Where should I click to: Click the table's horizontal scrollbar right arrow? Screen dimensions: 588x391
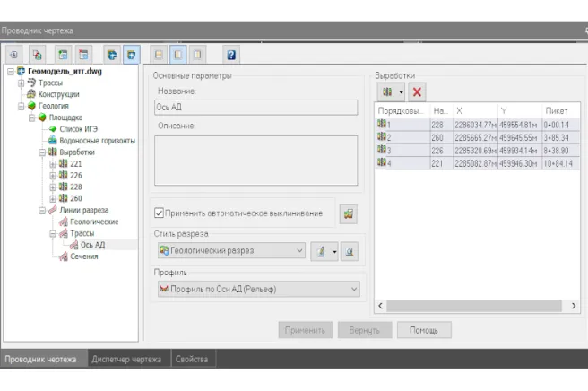click(x=575, y=306)
